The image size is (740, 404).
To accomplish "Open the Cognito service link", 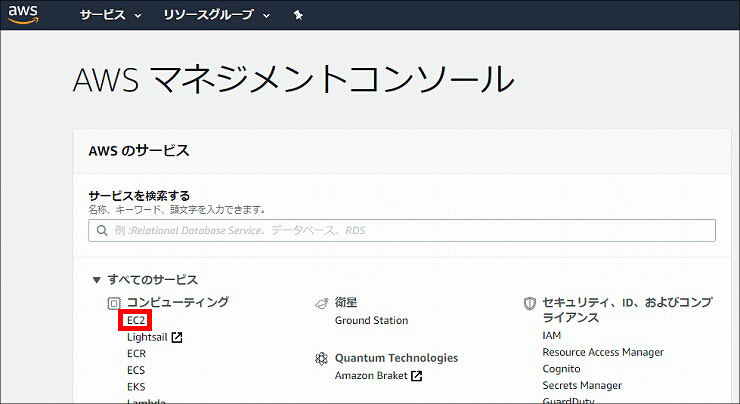I will (x=562, y=369).
